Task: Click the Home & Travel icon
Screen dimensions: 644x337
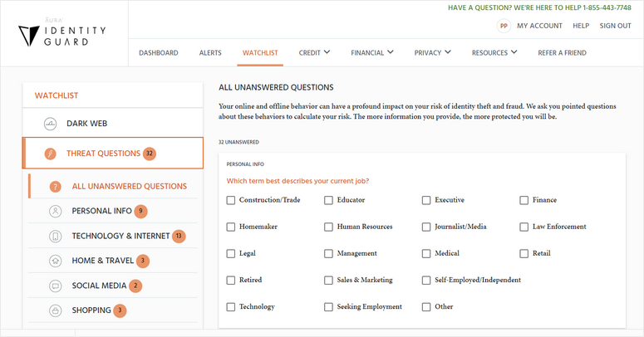Action: [x=56, y=261]
